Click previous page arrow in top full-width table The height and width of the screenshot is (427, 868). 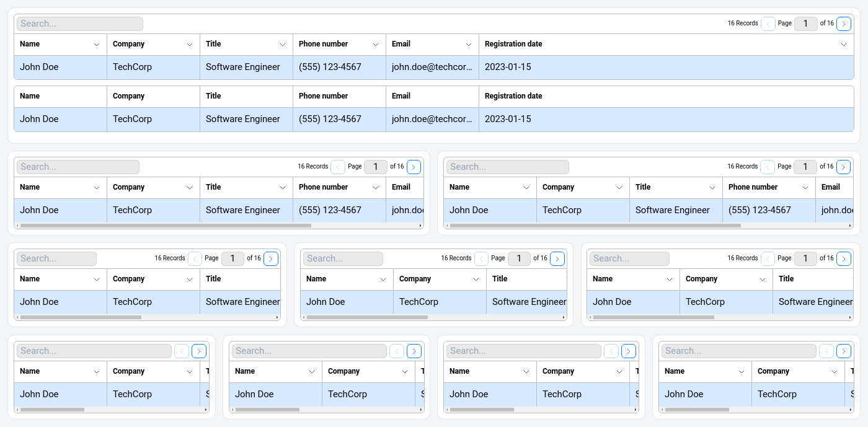click(x=768, y=24)
